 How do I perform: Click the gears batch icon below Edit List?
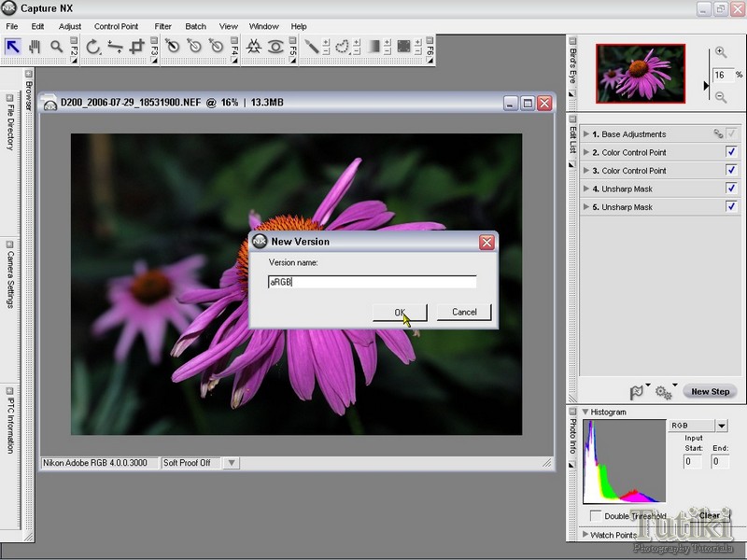click(663, 392)
